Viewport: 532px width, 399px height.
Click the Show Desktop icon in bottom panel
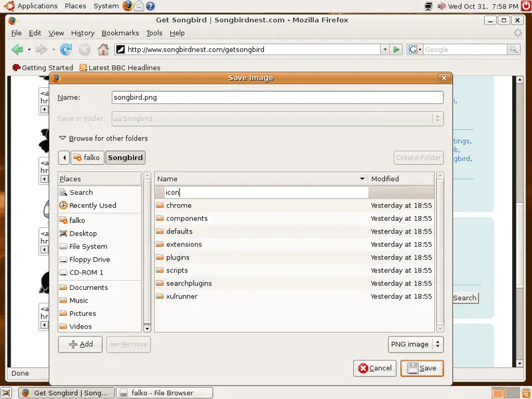pyautogui.click(x=7, y=392)
